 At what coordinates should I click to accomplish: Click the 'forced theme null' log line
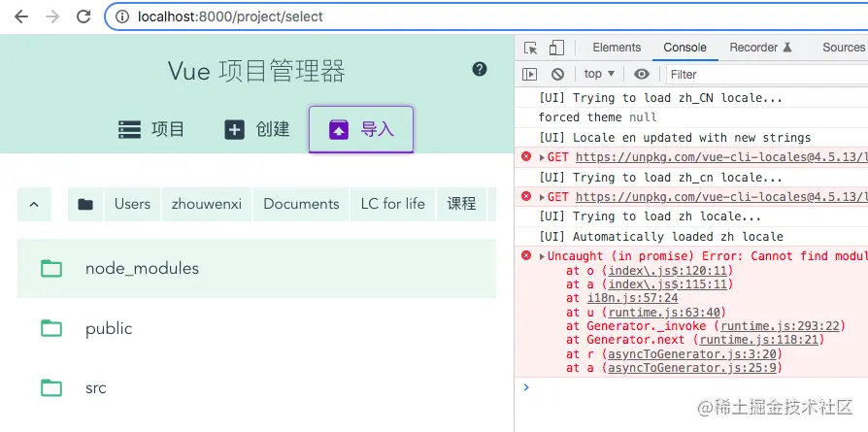coord(597,117)
